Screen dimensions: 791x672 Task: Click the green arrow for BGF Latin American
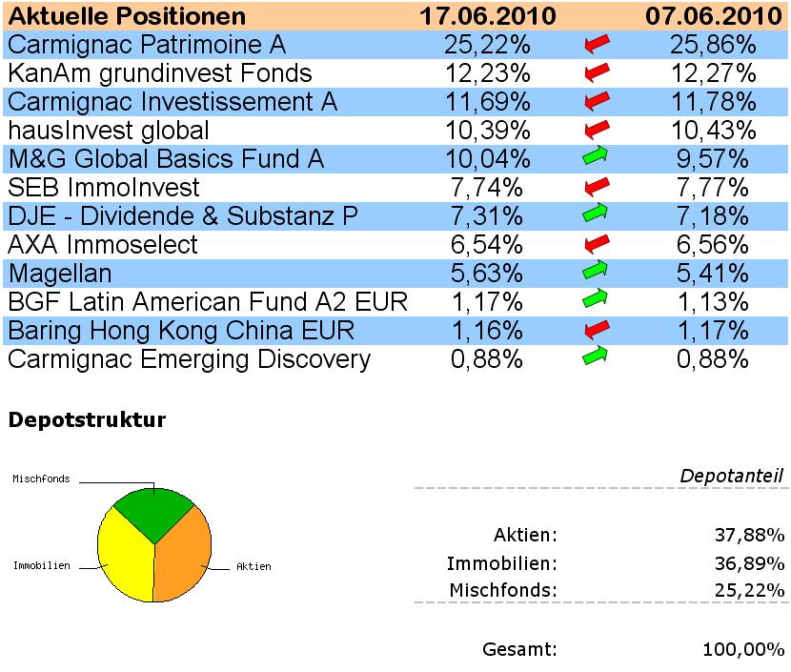(596, 301)
